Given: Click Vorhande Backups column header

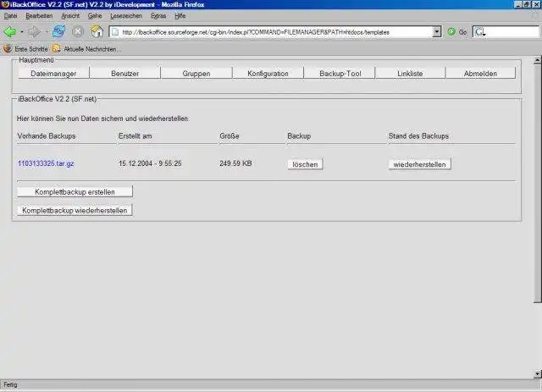Looking at the screenshot, I should pyautogui.click(x=47, y=135).
